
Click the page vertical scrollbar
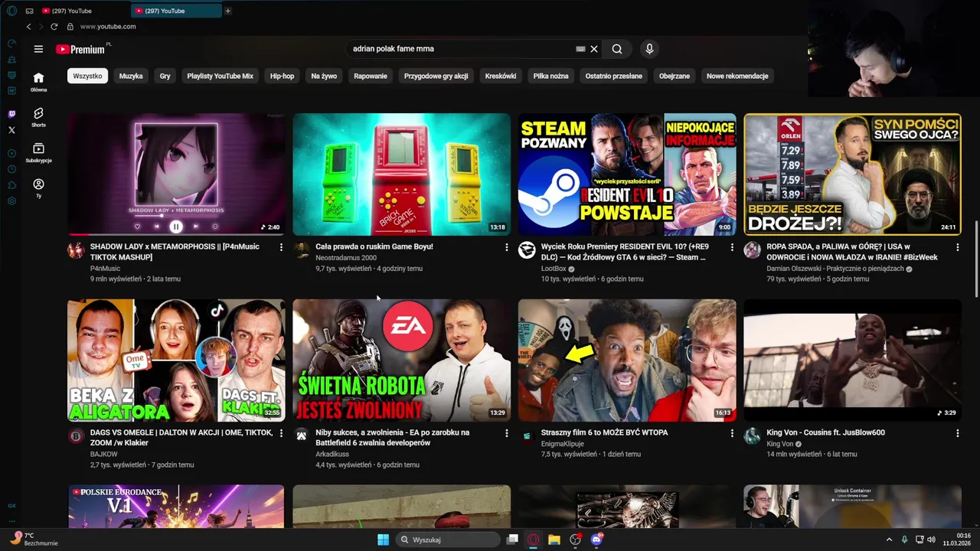click(976, 260)
